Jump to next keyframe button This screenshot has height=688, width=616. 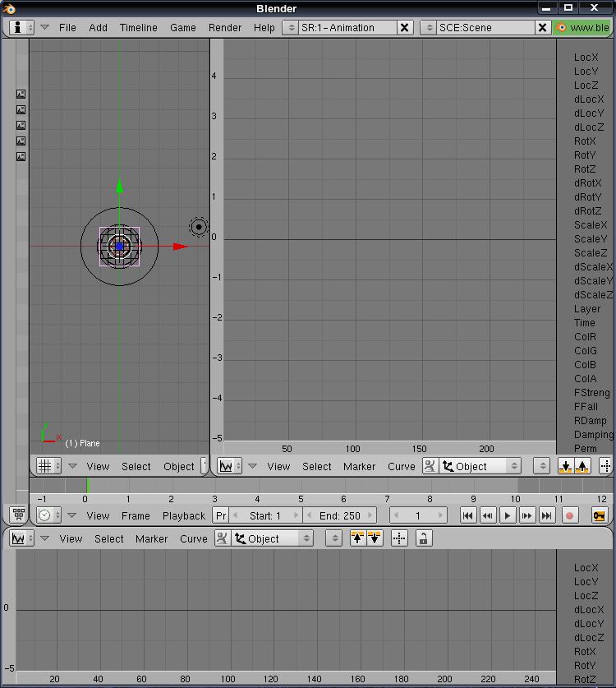point(527,515)
